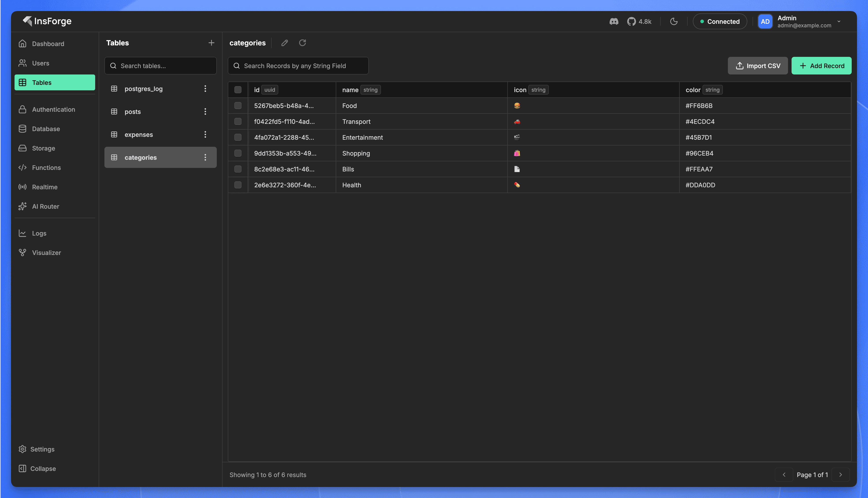Click the edit pencil next to categories title

(x=284, y=43)
